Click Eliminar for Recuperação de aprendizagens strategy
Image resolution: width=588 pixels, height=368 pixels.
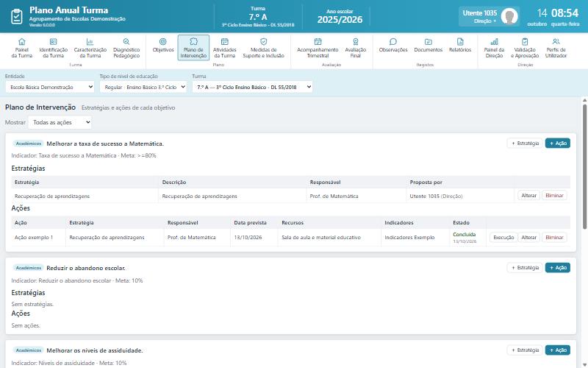pos(554,196)
